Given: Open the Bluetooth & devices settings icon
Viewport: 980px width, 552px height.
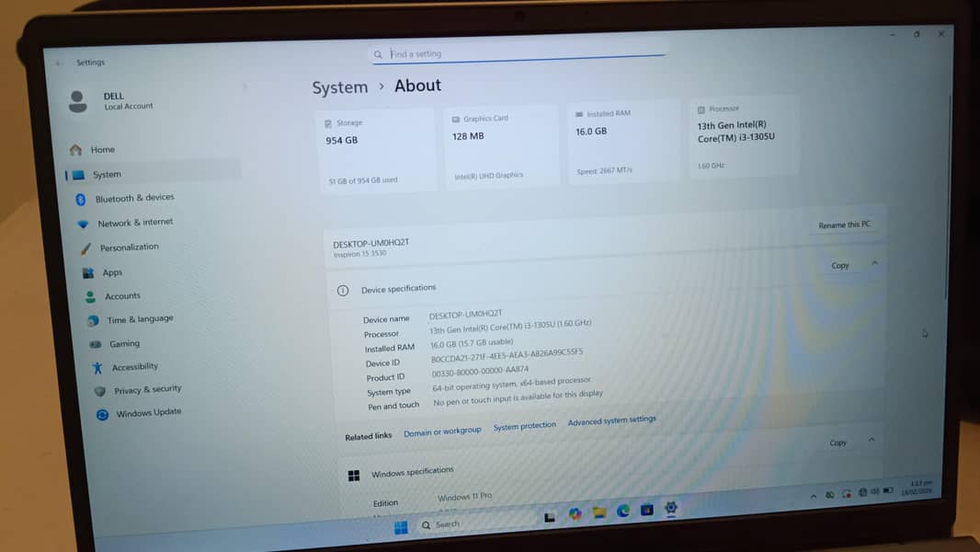Looking at the screenshot, I should (81, 199).
